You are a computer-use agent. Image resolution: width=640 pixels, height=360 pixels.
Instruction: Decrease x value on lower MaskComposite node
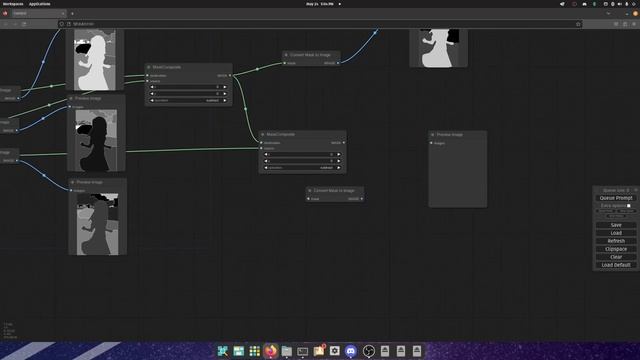[266, 154]
